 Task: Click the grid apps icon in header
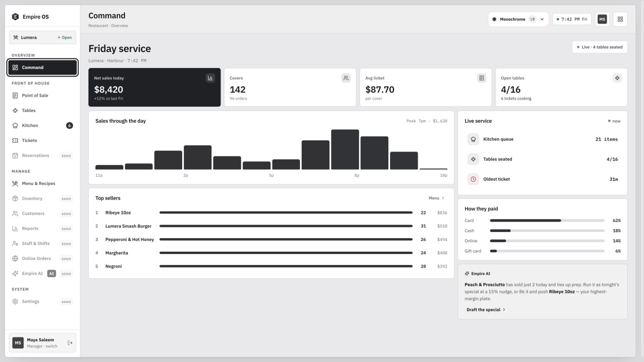tap(620, 19)
